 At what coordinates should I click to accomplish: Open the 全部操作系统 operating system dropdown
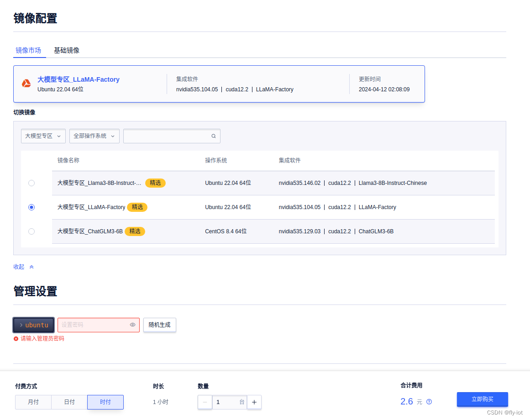94,136
